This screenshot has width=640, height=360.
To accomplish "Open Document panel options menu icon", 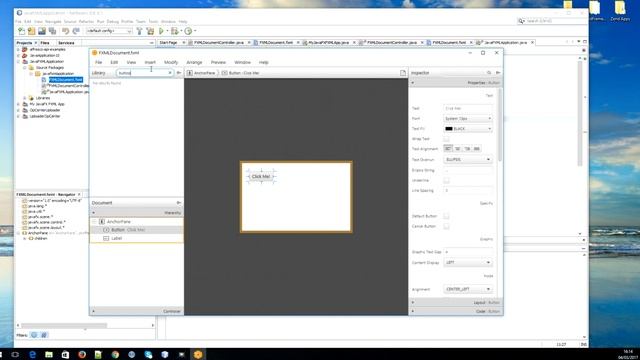I will coord(179,203).
